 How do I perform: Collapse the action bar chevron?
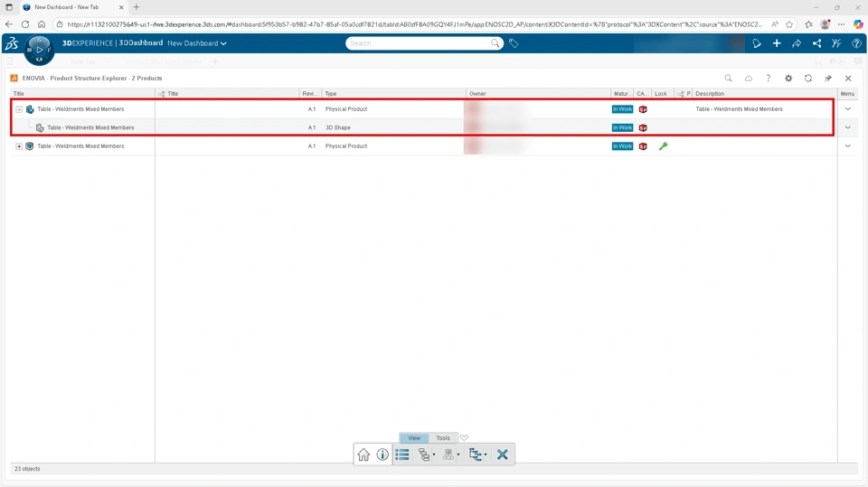pos(464,437)
